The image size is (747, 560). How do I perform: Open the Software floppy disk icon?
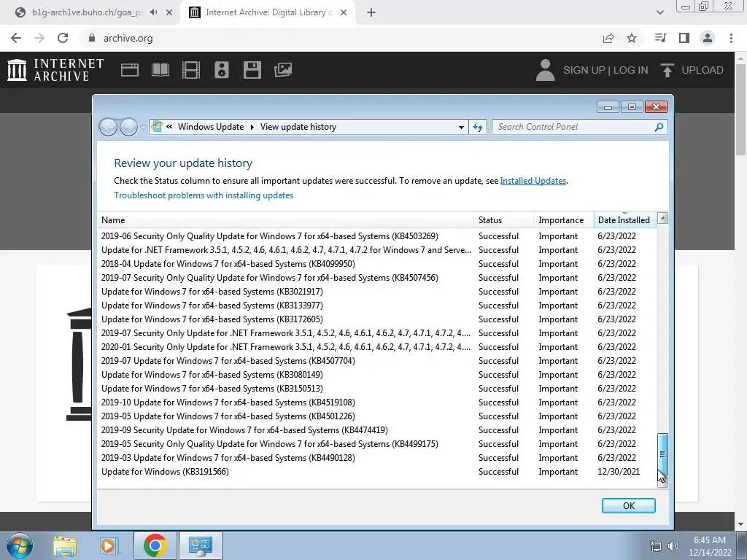click(x=252, y=70)
